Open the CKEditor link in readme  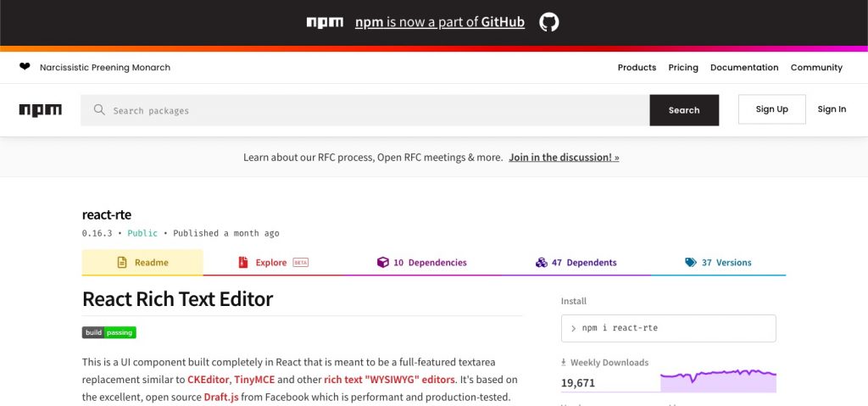point(209,380)
